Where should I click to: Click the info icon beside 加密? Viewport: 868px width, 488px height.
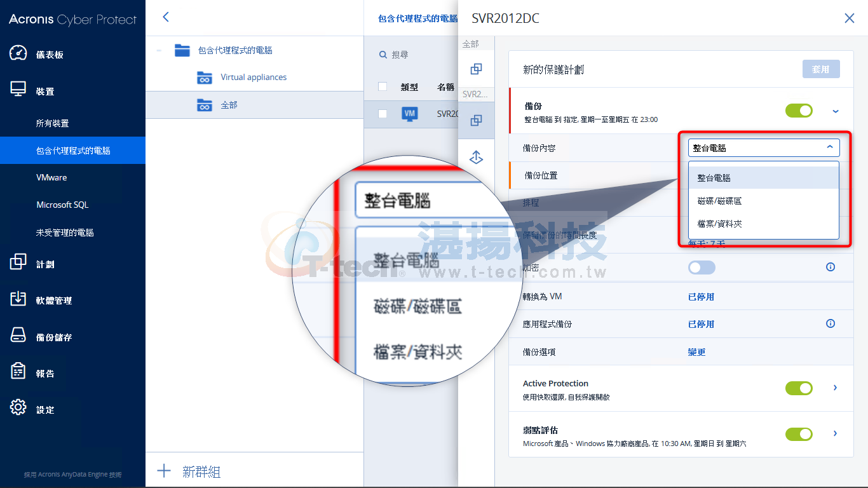831,268
